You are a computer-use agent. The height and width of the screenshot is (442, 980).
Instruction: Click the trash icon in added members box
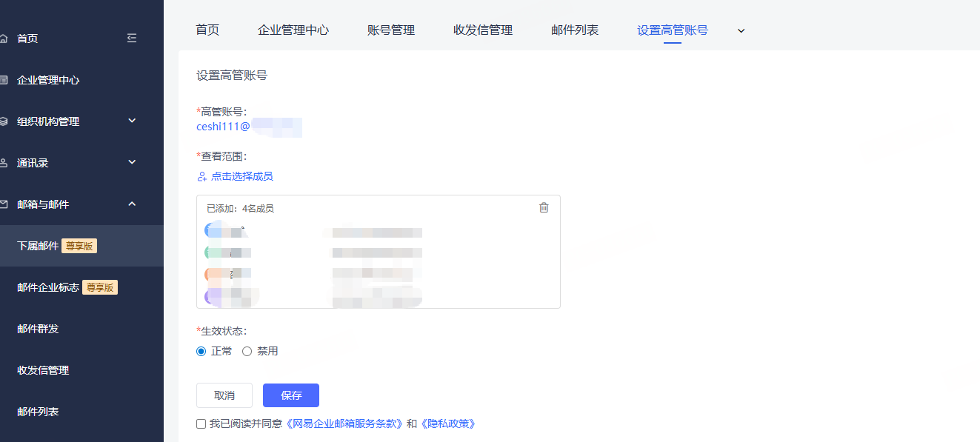click(544, 207)
